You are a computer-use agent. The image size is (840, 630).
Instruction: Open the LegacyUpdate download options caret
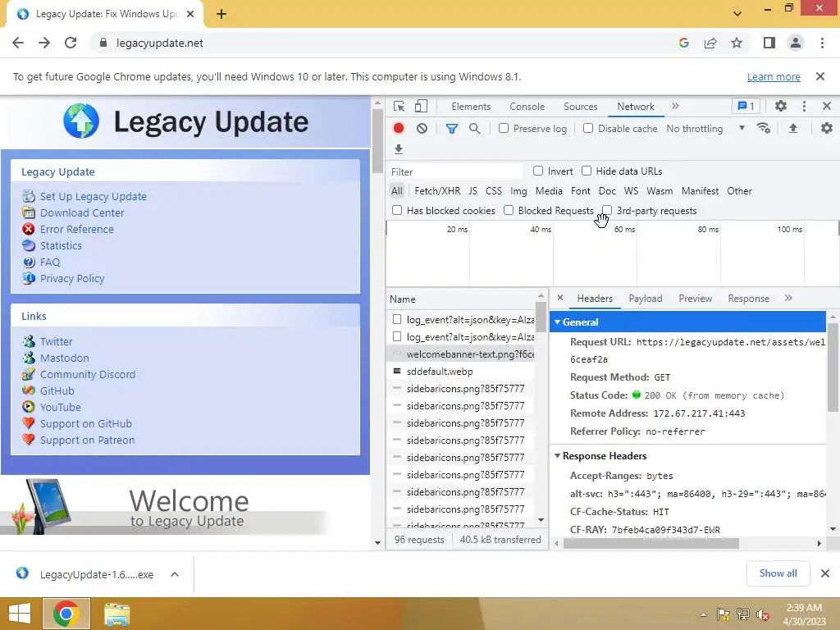(x=175, y=574)
